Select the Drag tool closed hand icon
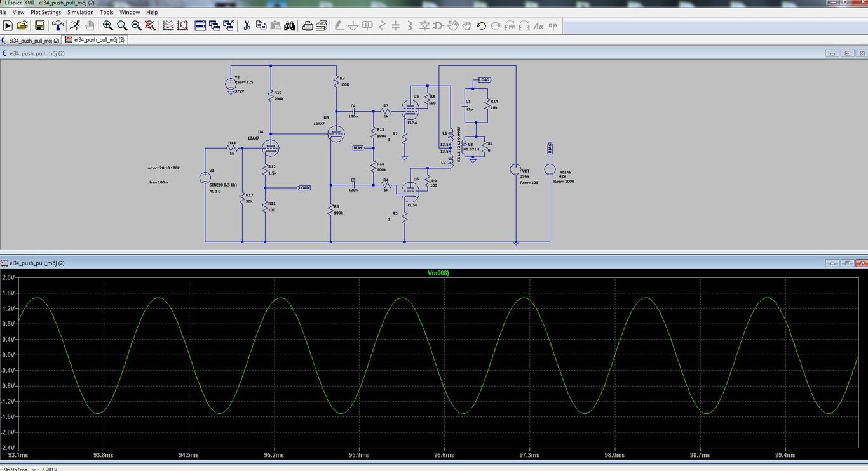The width and height of the screenshot is (868, 471). click(467, 26)
